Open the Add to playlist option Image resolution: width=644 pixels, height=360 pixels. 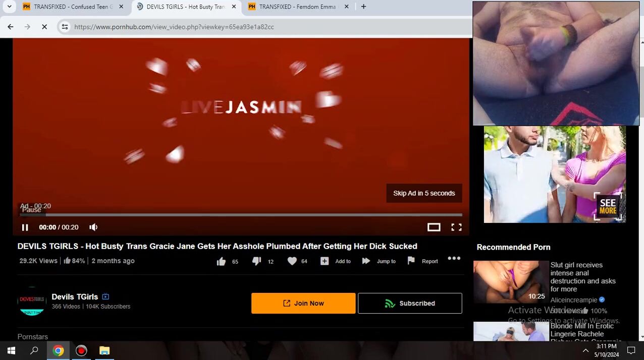pos(325,261)
